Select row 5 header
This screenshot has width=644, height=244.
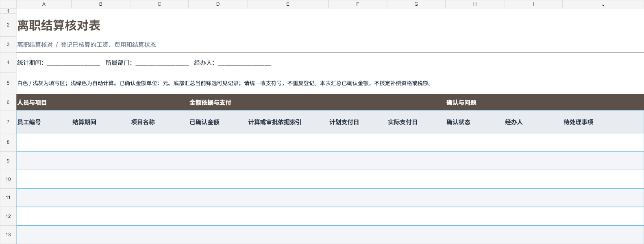tap(8, 83)
